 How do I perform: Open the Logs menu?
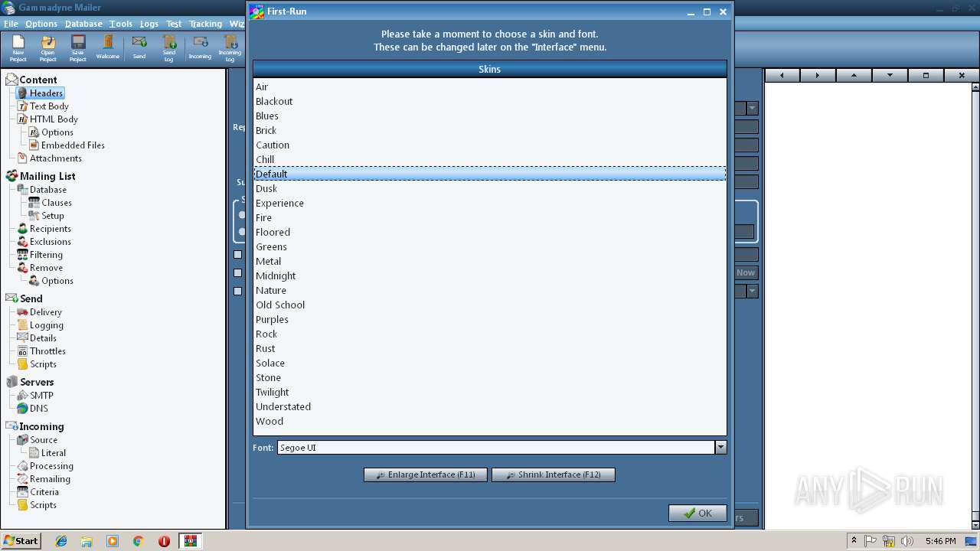pyautogui.click(x=149, y=24)
